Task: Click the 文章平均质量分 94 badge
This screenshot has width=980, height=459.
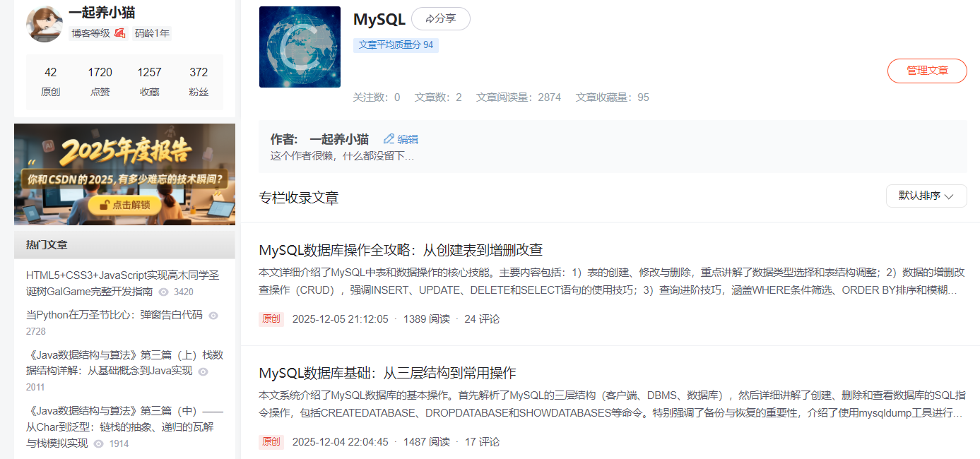Action: (x=396, y=44)
